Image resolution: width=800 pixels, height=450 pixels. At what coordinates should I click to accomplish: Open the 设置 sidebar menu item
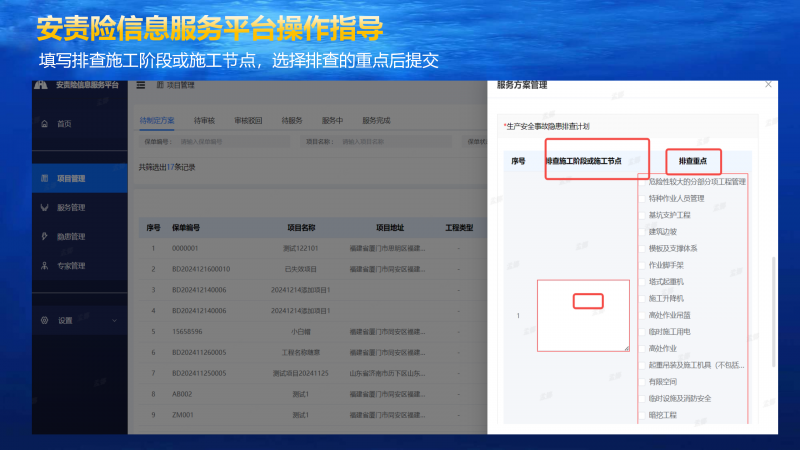pos(80,320)
